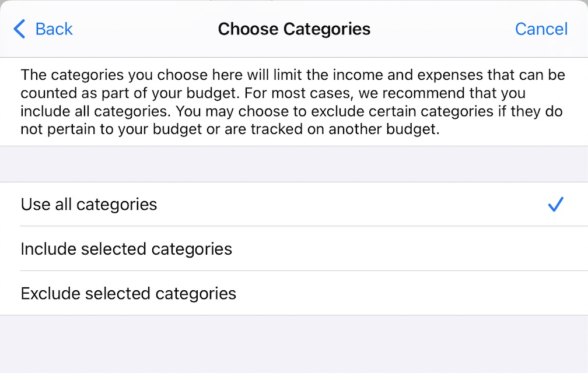Click the middle of the explanatory description paragraph
The width and height of the screenshot is (588, 373).
coord(292,102)
